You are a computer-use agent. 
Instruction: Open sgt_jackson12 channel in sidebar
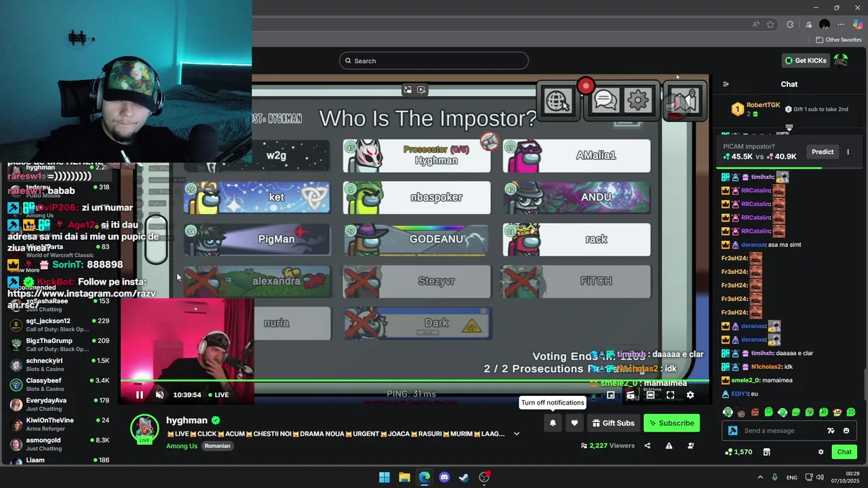point(60,325)
